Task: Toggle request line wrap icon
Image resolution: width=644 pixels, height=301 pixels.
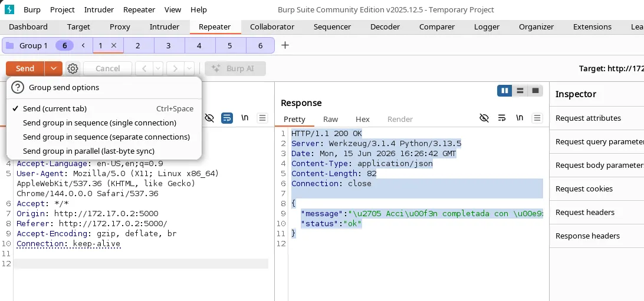Action: (226, 118)
